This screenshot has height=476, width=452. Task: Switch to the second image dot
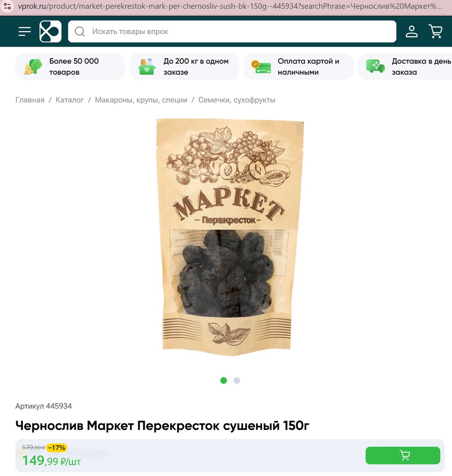click(237, 380)
